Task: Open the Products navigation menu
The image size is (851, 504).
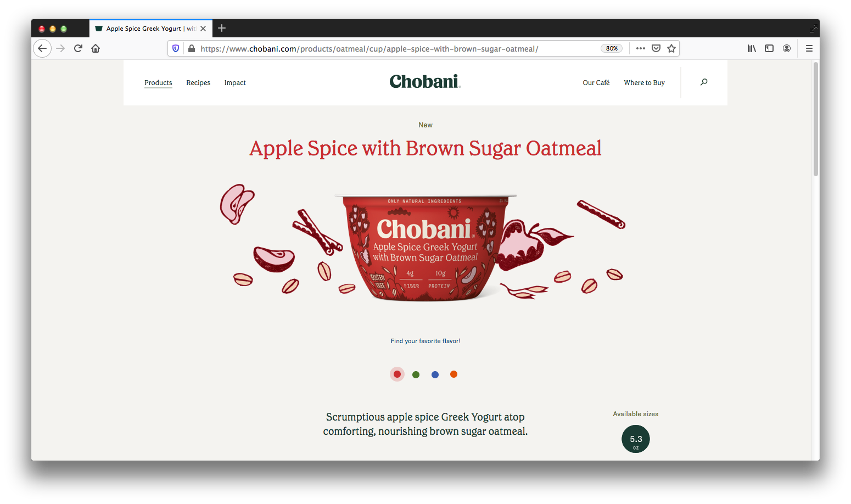Action: click(x=158, y=83)
